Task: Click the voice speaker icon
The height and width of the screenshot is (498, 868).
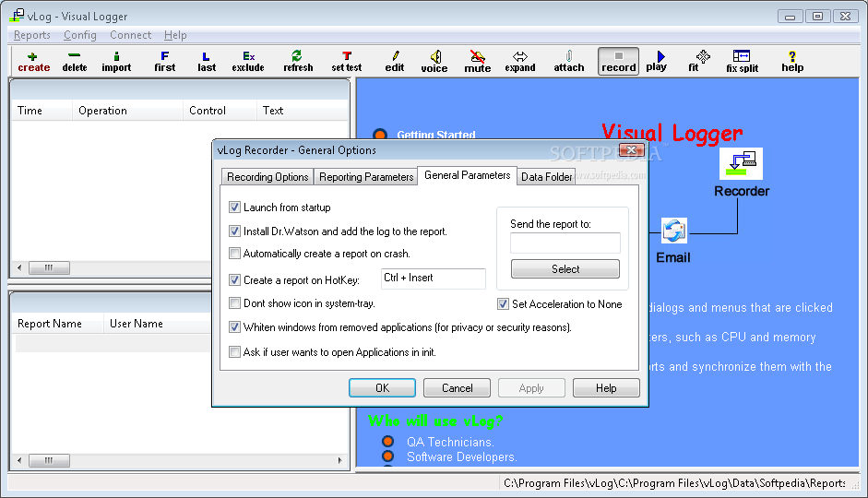Action: coord(434,62)
